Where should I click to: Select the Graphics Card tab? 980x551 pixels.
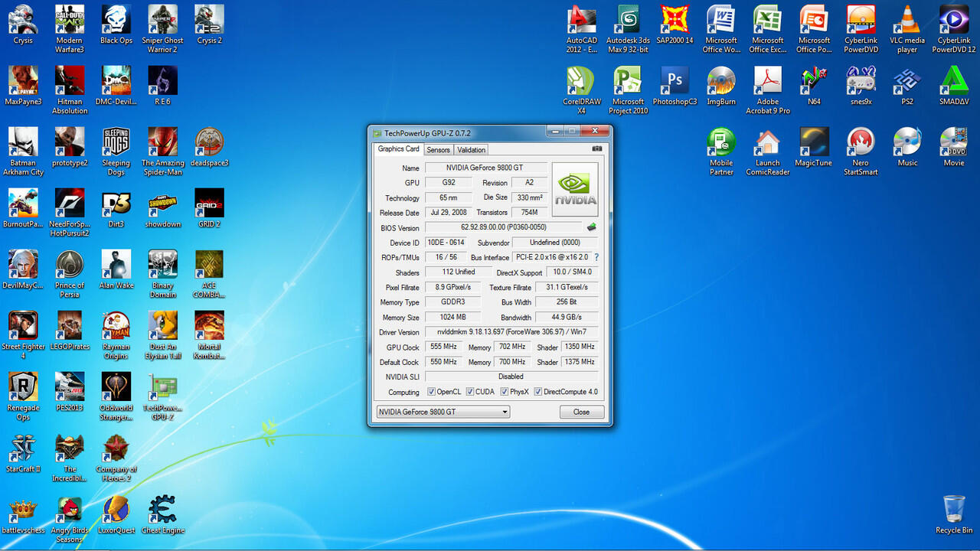398,149
